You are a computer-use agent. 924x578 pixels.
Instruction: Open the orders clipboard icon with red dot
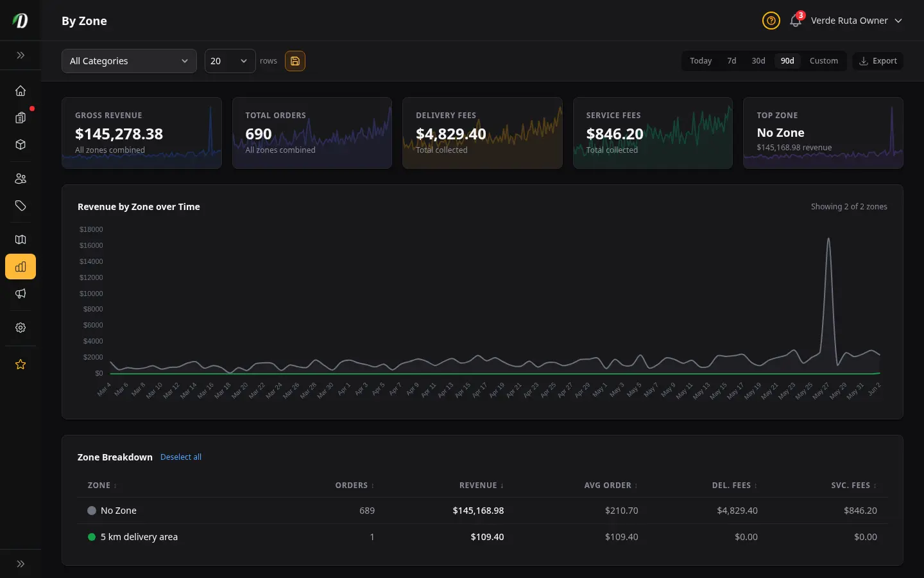click(21, 118)
